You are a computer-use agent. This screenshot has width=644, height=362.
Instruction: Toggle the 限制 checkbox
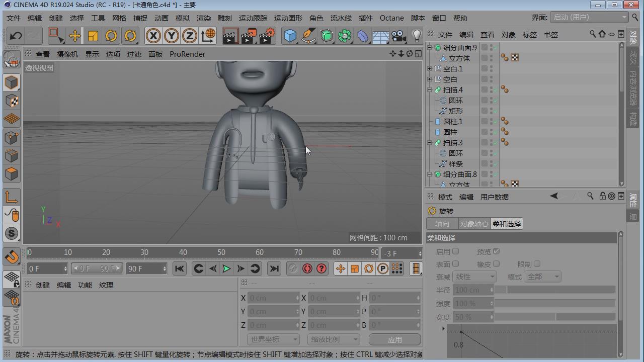[537, 264]
